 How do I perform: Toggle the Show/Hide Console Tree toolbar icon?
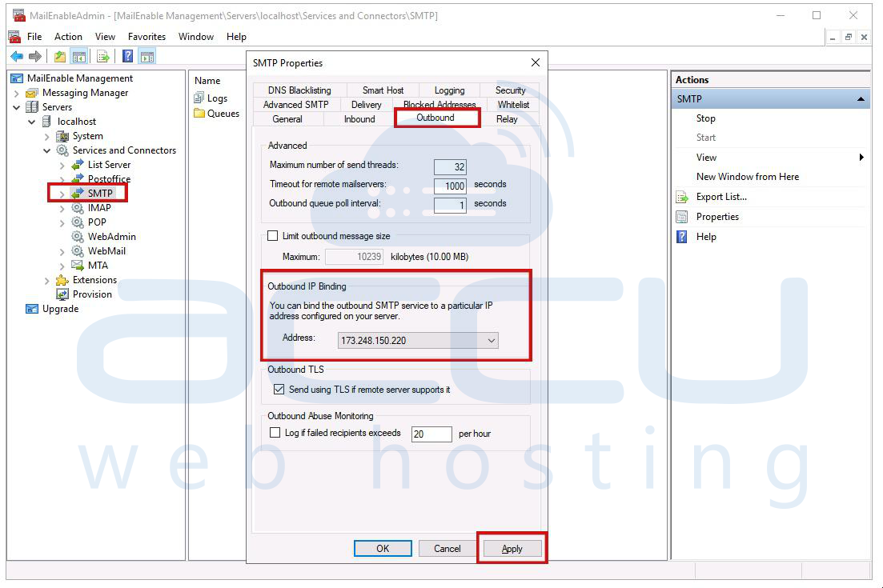tap(78, 56)
